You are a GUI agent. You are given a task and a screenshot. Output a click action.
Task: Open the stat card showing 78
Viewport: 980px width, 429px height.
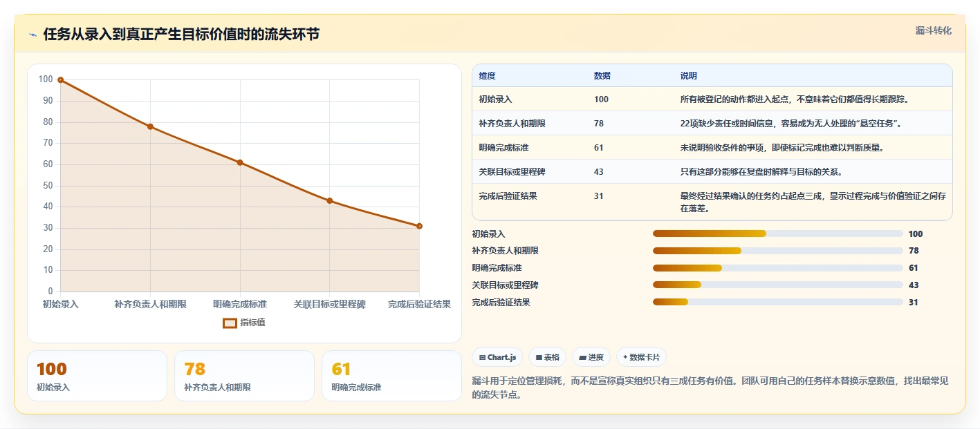click(x=244, y=376)
